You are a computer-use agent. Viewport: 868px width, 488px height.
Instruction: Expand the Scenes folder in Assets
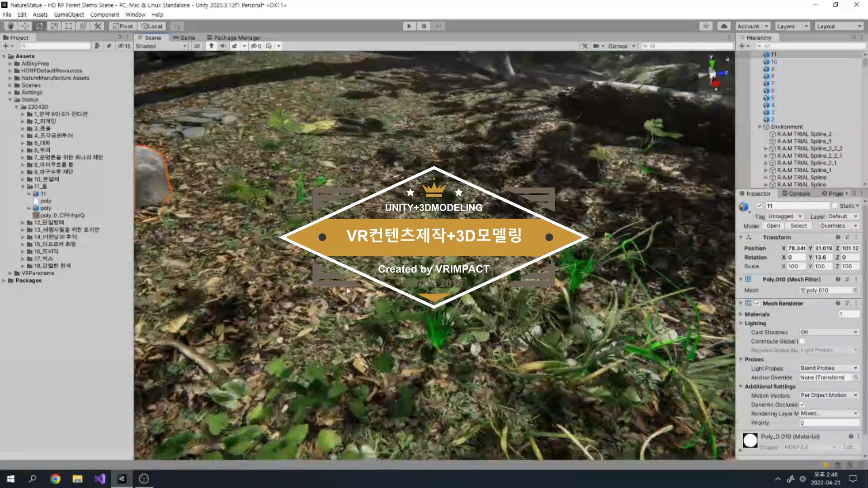[x=10, y=85]
